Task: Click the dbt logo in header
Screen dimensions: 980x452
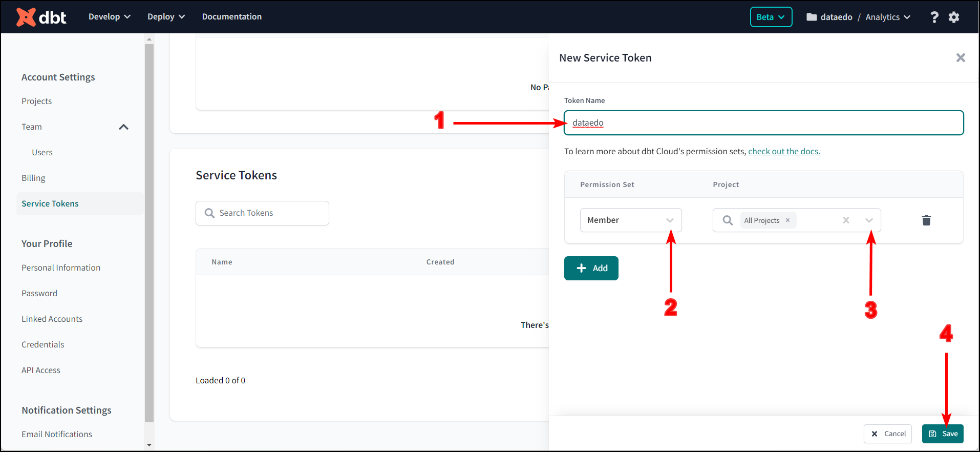Action: point(41,17)
